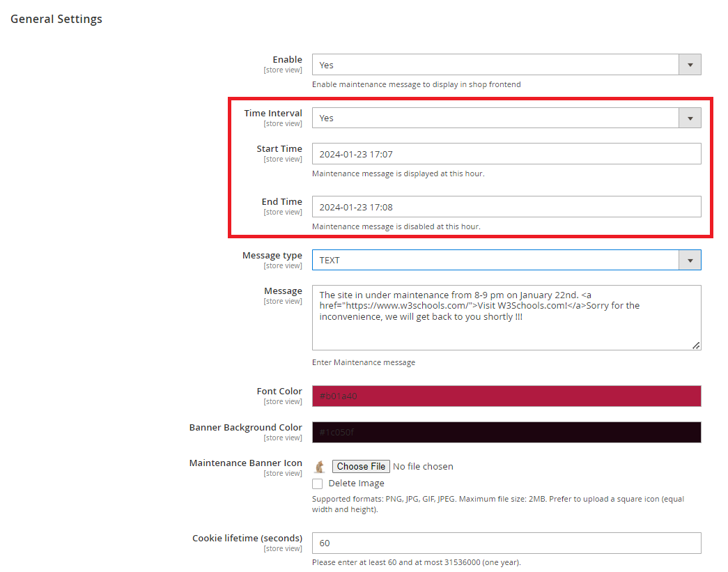Click the "Enable" field label
Image resolution: width=728 pixels, height=572 pixels.
click(287, 60)
